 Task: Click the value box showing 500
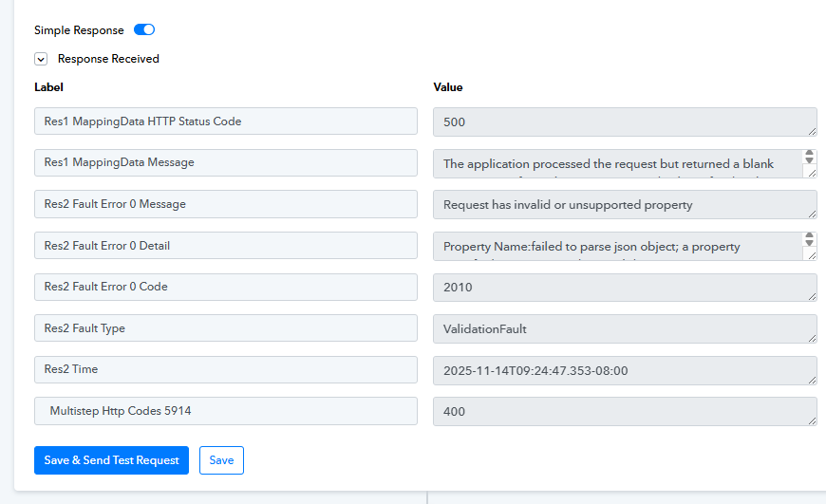click(x=624, y=121)
